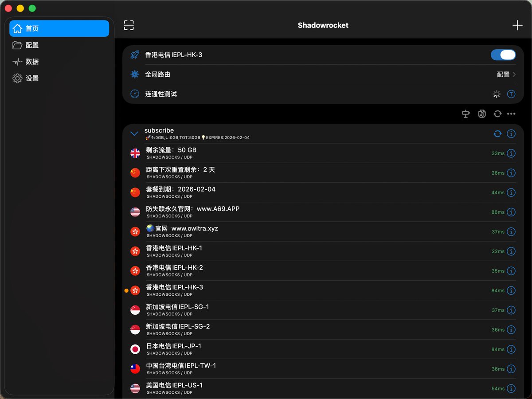Select the 防失联永久官网: www.A69.APP entry

tap(323, 212)
